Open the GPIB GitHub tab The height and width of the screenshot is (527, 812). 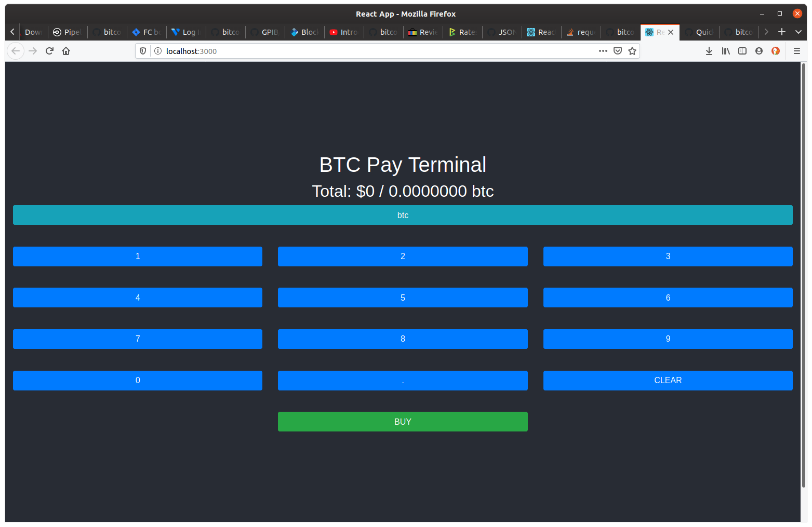click(265, 32)
